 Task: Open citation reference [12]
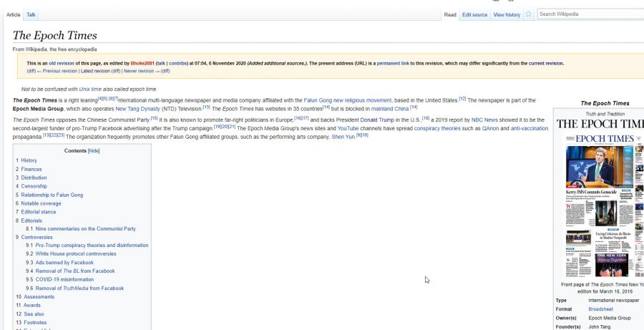click(462, 99)
